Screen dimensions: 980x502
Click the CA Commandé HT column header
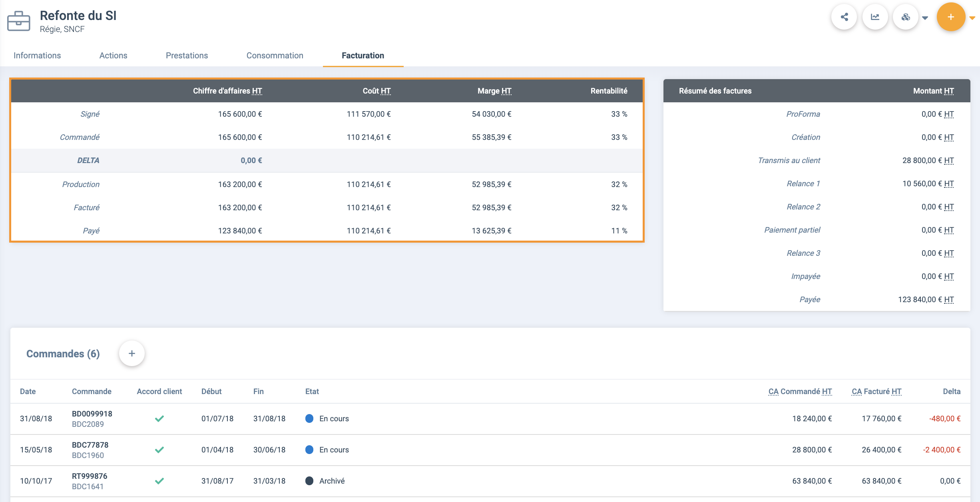(x=800, y=391)
